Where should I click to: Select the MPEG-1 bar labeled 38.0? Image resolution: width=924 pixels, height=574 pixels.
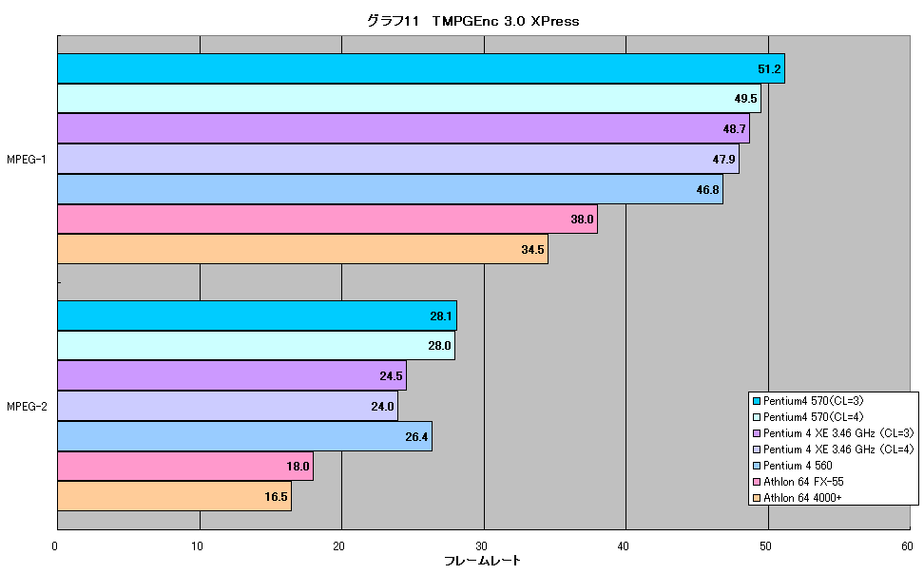point(328,220)
